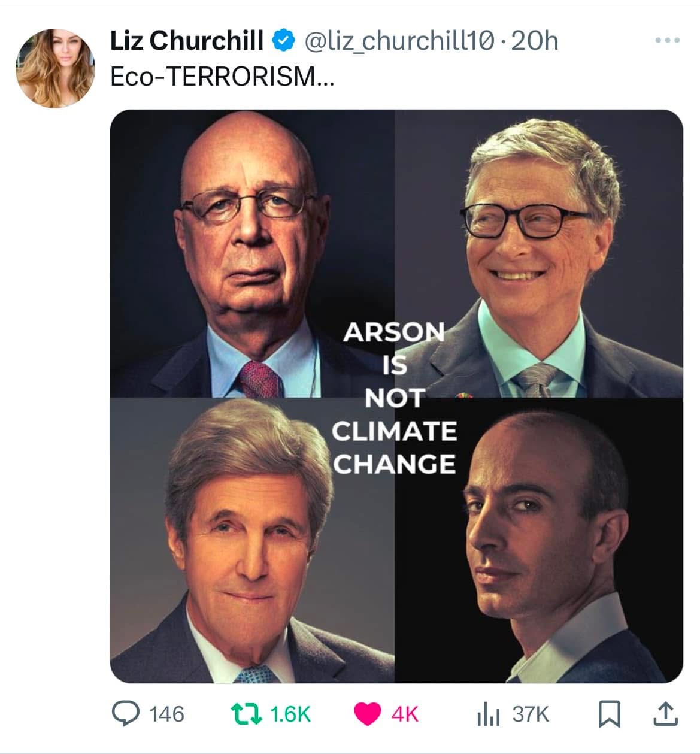
Task: Unlike the post with the pink heart
Action: pyautogui.click(x=367, y=714)
